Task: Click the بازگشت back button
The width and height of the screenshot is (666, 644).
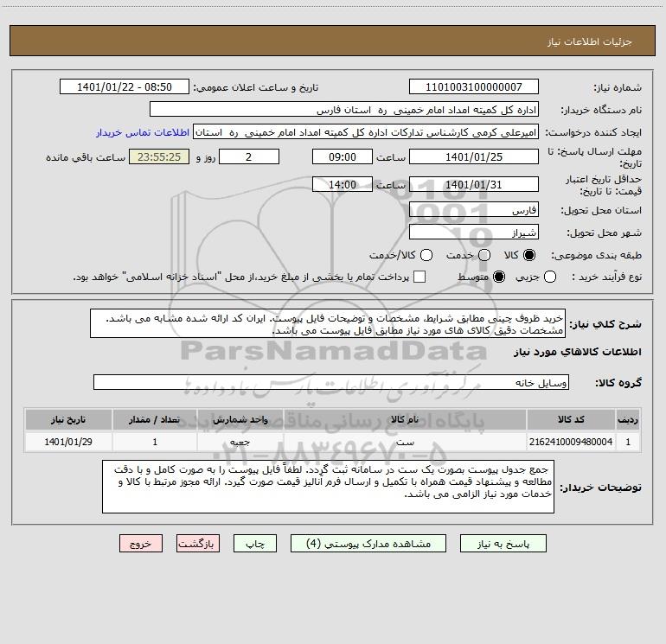Action: tap(198, 544)
